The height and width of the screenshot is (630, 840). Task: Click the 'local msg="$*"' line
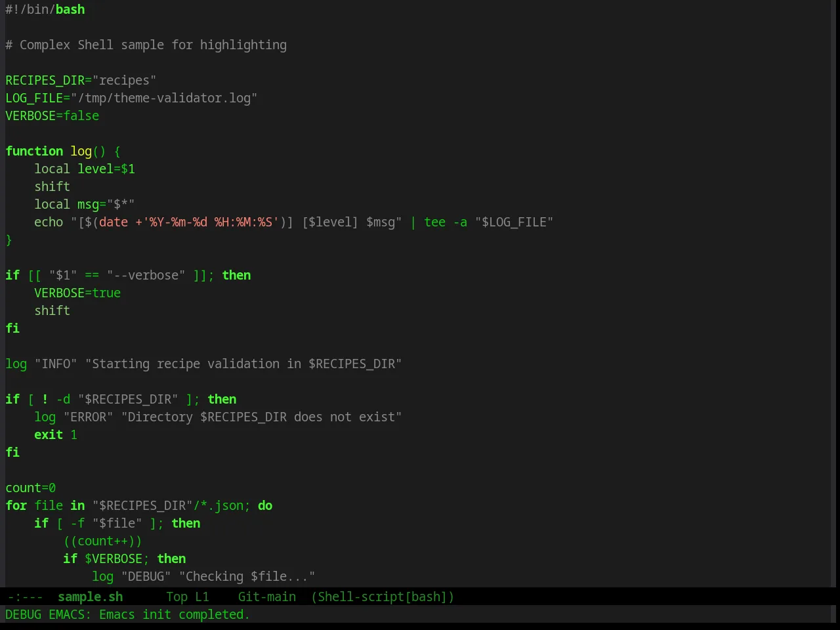(85, 204)
